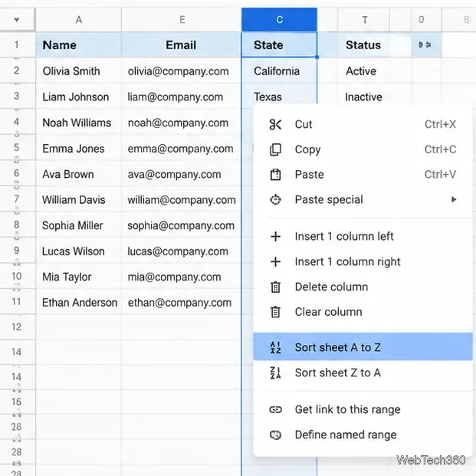Select row 5 header number
This screenshot has width=476, height=476.
pos(17,148)
